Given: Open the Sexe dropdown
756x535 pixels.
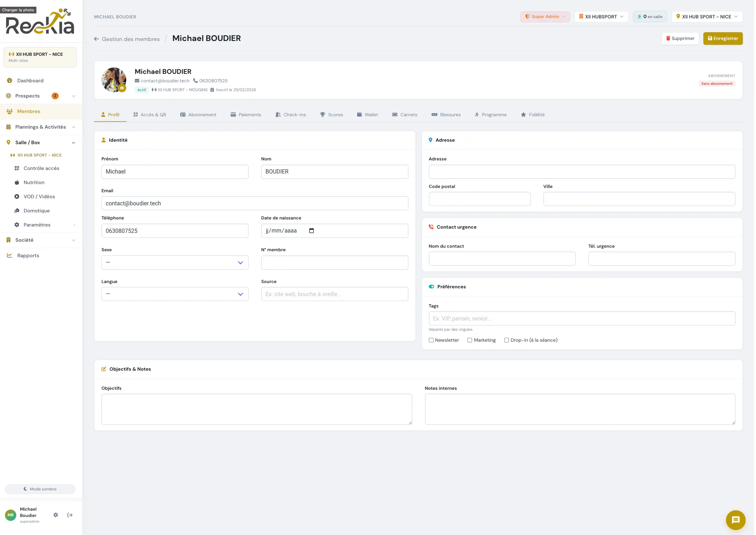Looking at the screenshot, I should pos(175,263).
